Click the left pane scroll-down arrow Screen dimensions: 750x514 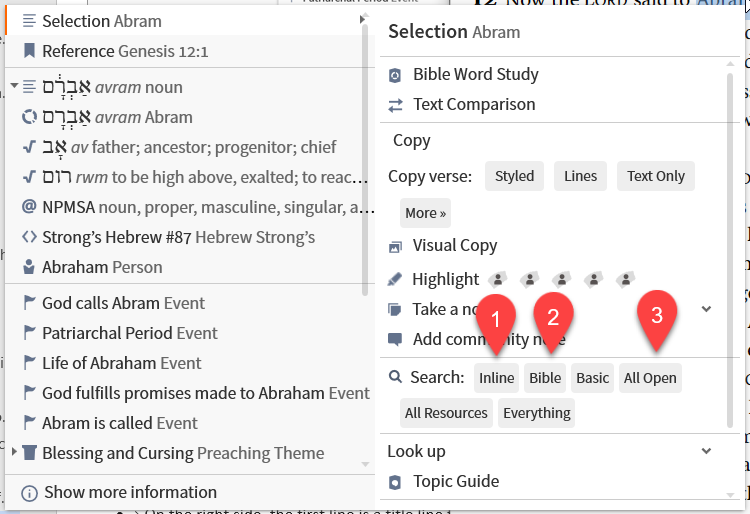[x=365, y=464]
